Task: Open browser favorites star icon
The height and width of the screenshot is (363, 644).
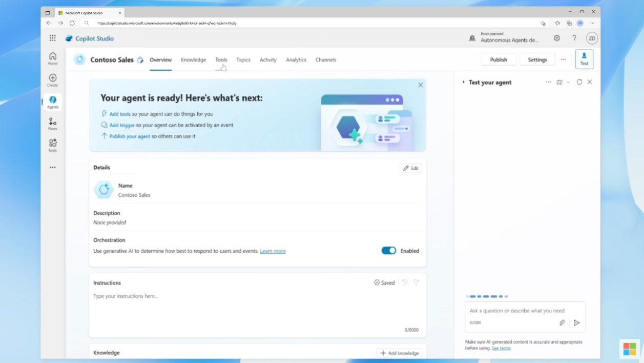Action: (557, 23)
